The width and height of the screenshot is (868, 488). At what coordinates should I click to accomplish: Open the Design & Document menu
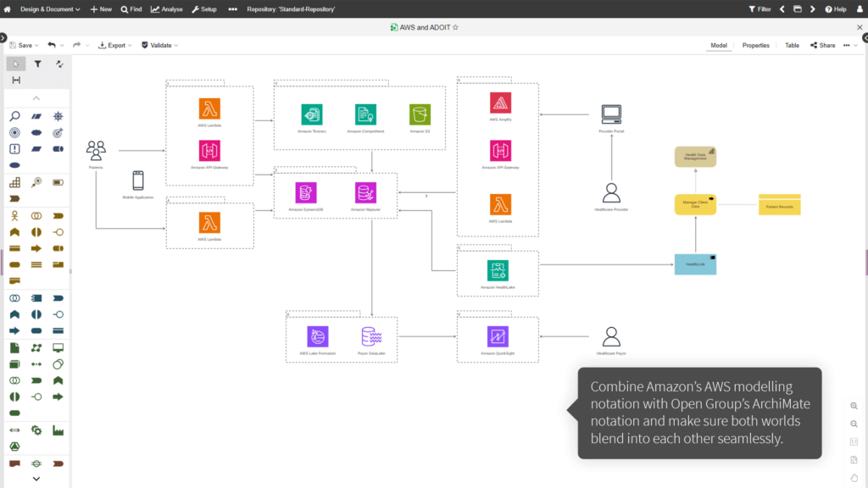click(x=47, y=9)
